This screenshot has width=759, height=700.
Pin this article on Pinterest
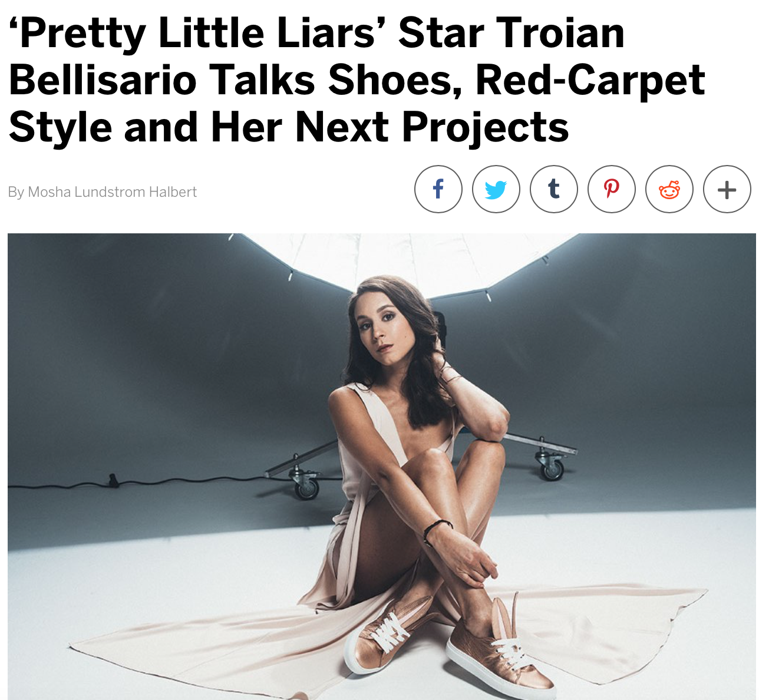tap(611, 189)
